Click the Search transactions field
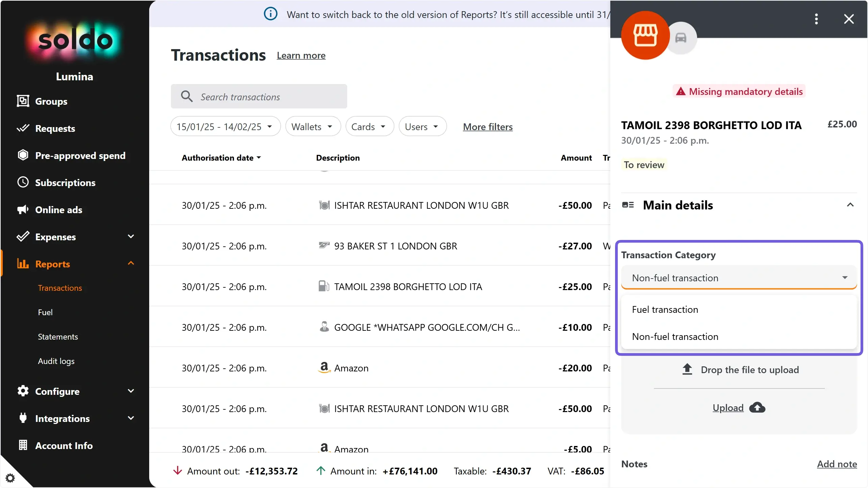 (259, 97)
